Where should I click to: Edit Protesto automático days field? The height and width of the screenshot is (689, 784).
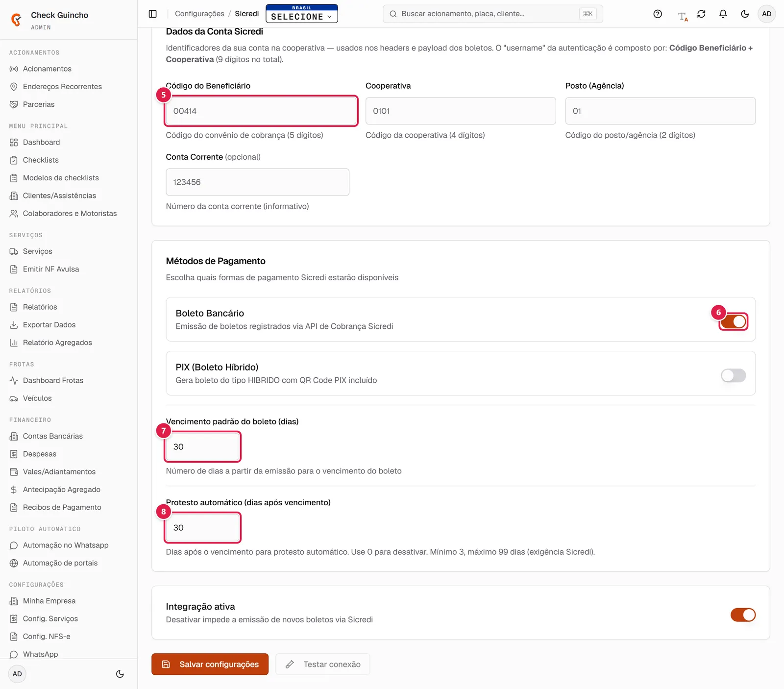(x=203, y=528)
